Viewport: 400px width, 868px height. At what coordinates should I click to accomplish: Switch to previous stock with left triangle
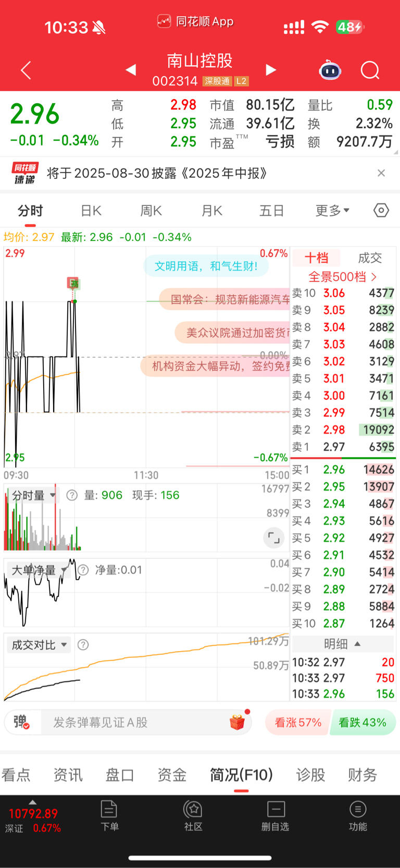pyautogui.click(x=131, y=70)
